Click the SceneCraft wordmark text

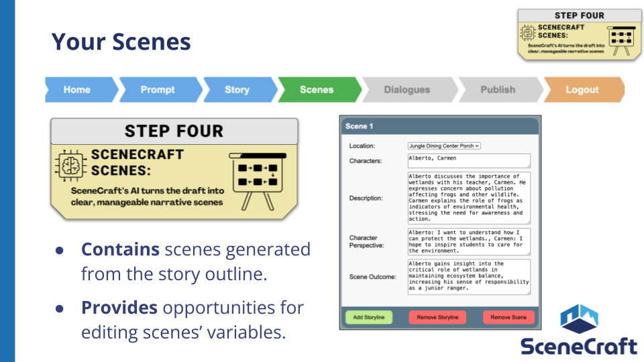(x=579, y=347)
